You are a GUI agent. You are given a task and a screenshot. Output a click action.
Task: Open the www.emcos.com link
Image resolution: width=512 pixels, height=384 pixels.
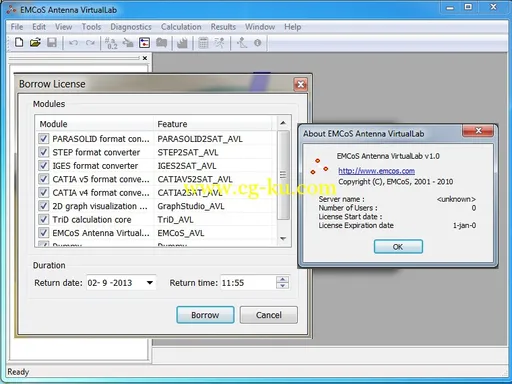377,171
